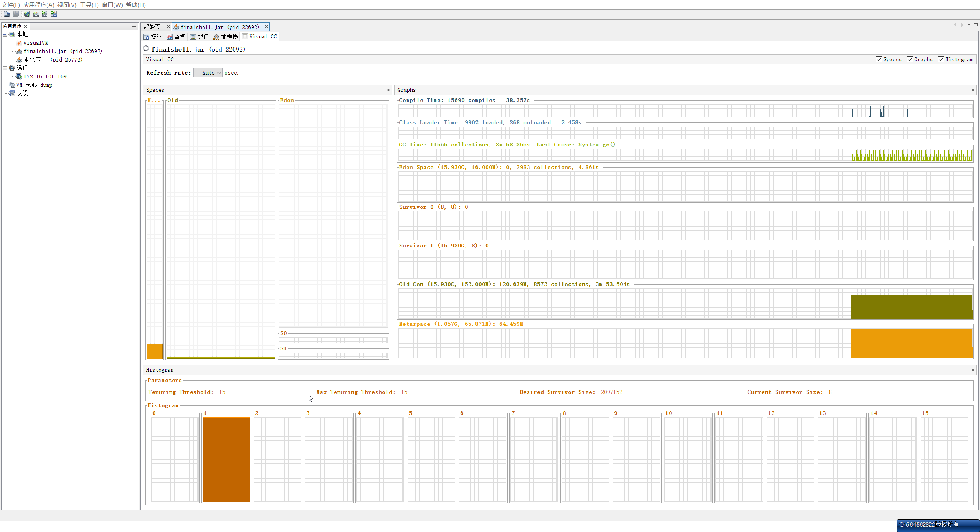Open the Refresh rate Auto dropdown
Viewport: 980px width, 532px height.
[x=208, y=73]
